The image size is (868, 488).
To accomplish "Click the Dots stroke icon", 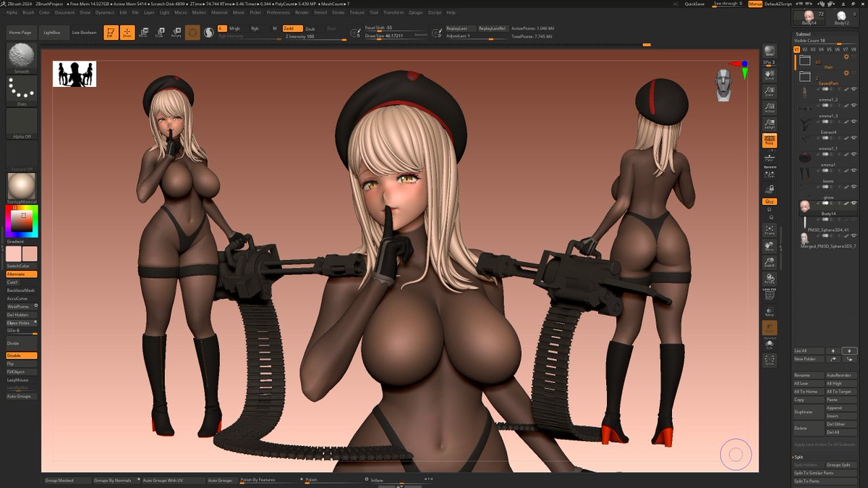I will tap(20, 88).
